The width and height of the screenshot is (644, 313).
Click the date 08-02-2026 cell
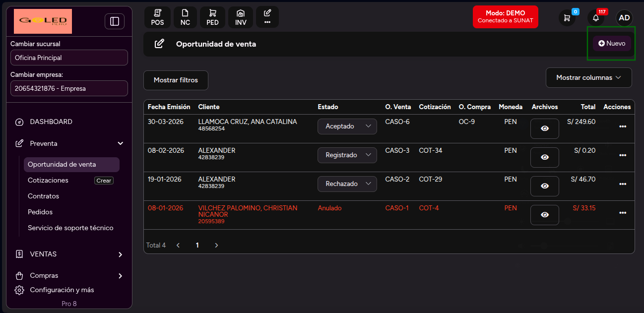tap(166, 151)
